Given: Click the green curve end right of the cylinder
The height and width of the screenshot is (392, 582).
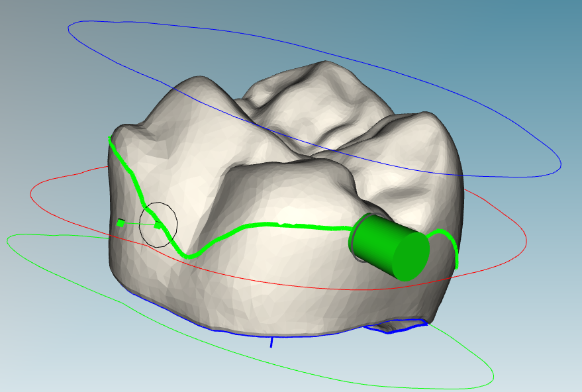Looking at the screenshot, I should click(456, 265).
